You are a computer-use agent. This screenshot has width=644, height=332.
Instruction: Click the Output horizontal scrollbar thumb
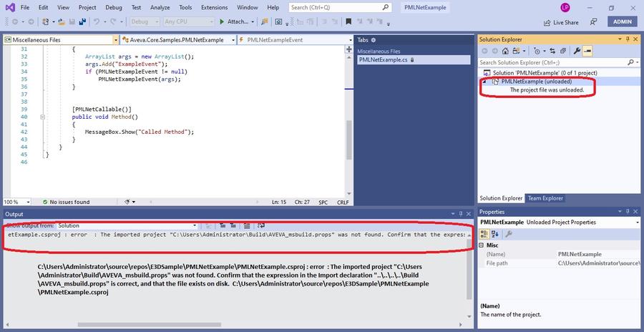pyautogui.click(x=149, y=325)
